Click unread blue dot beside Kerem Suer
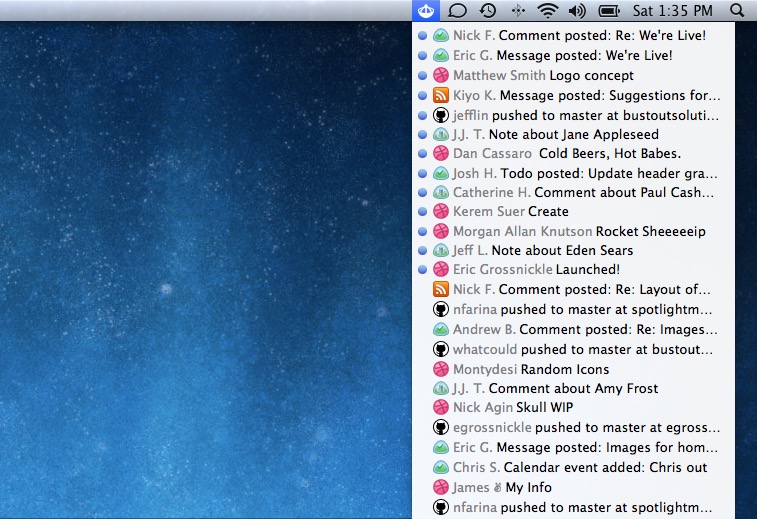Screen dimensions: 757x519 tap(422, 211)
